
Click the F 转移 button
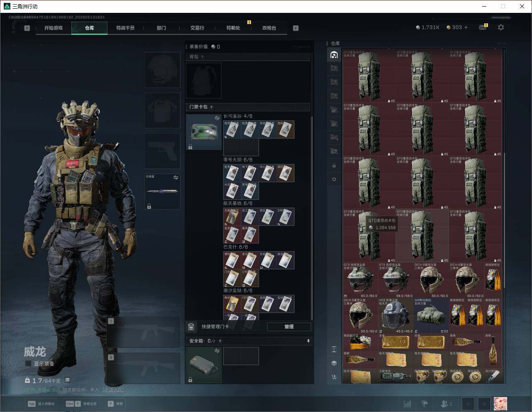(x=115, y=404)
